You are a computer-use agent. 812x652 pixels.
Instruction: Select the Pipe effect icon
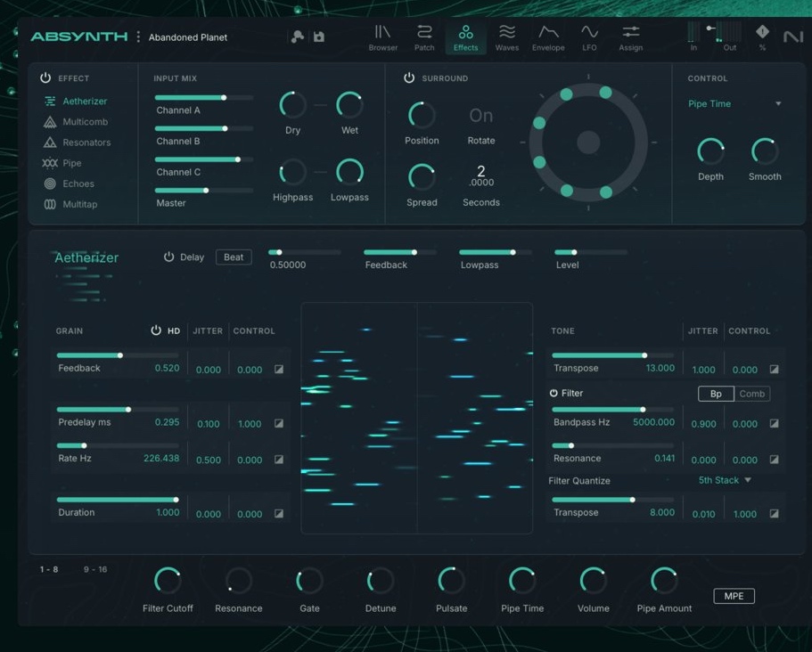click(50, 163)
